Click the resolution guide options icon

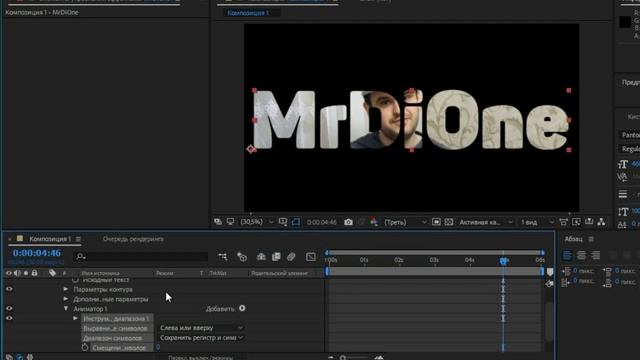(283, 222)
